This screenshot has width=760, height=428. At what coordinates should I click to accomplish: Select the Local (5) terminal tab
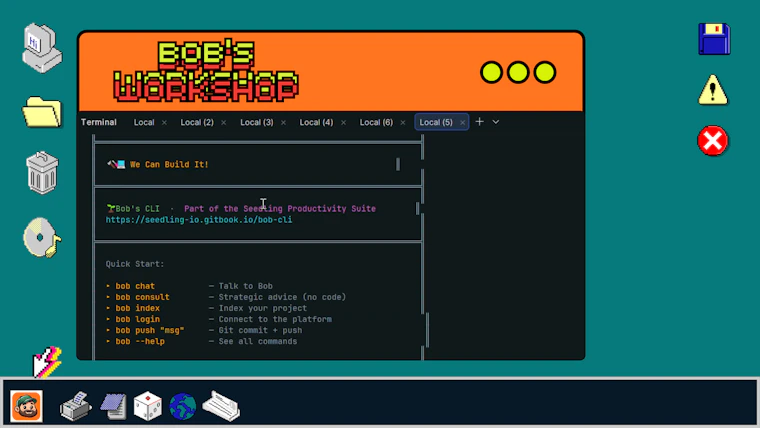[436, 122]
